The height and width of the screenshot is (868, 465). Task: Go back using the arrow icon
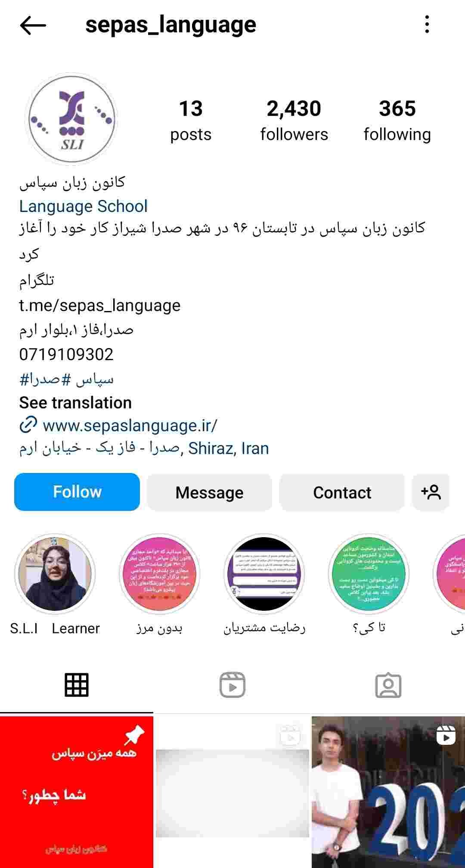tap(33, 25)
